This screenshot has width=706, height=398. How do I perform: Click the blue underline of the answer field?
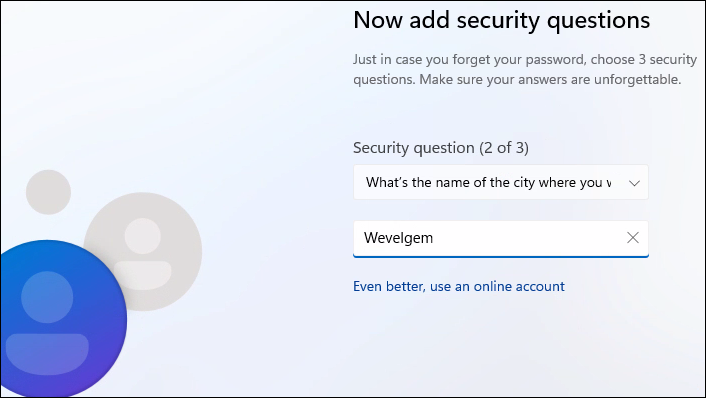[x=501, y=257]
